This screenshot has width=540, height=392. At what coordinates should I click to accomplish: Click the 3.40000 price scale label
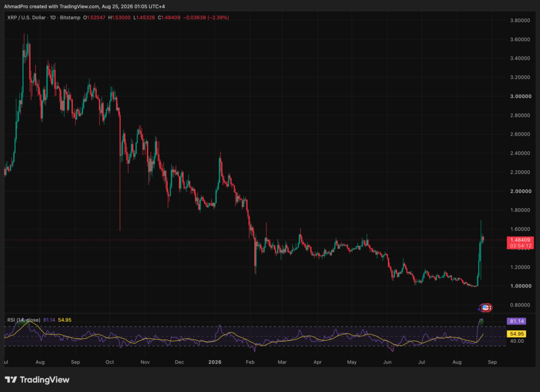coord(520,58)
